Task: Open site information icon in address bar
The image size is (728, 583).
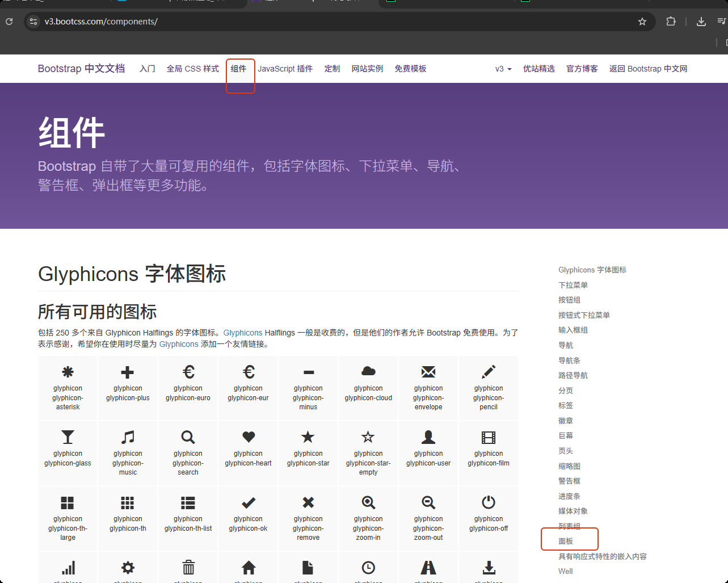Action: pos(33,22)
